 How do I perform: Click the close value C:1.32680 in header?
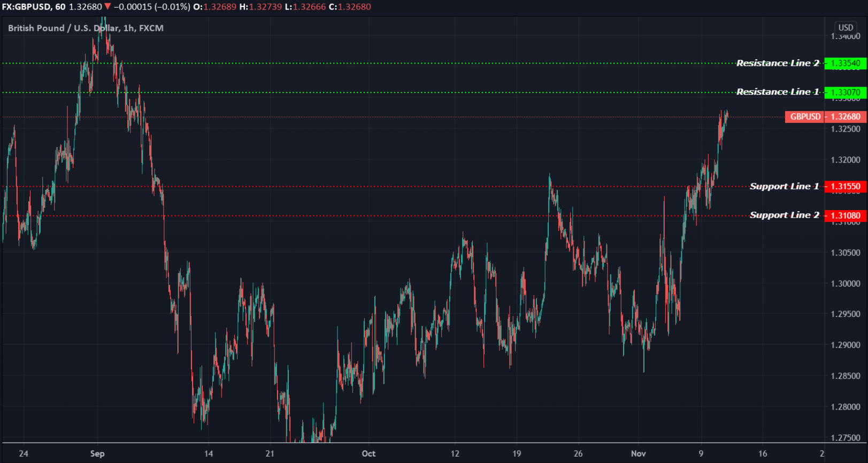pos(350,7)
